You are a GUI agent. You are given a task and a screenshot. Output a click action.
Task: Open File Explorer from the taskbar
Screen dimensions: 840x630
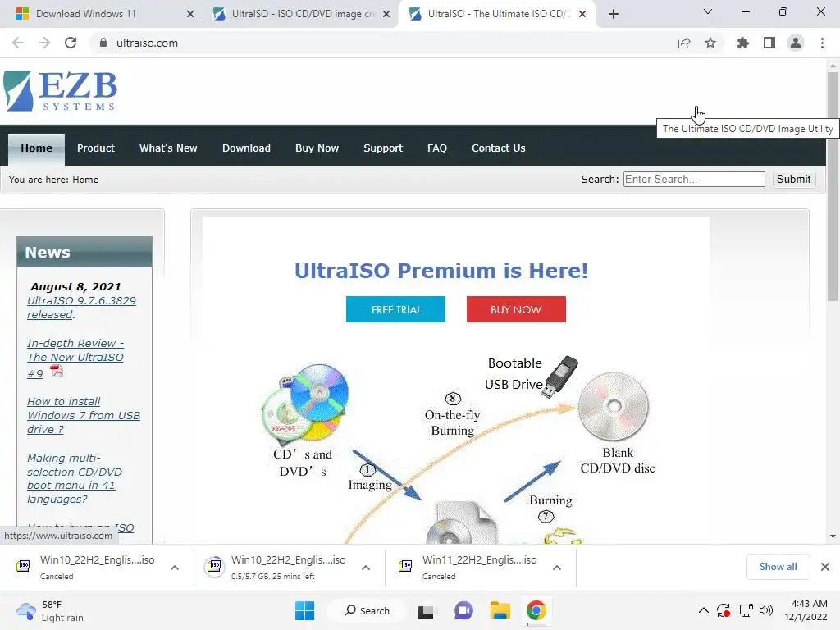[x=500, y=610]
